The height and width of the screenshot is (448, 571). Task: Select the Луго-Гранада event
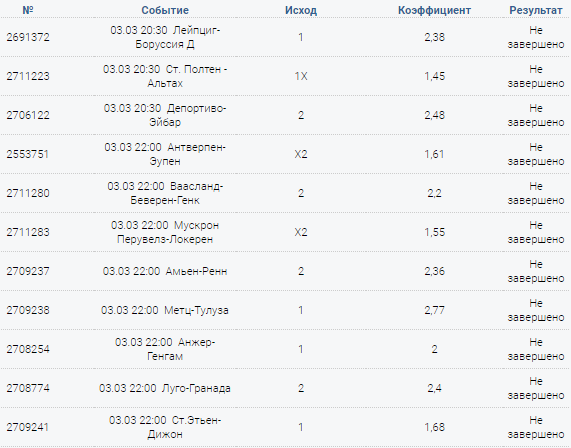165,388
